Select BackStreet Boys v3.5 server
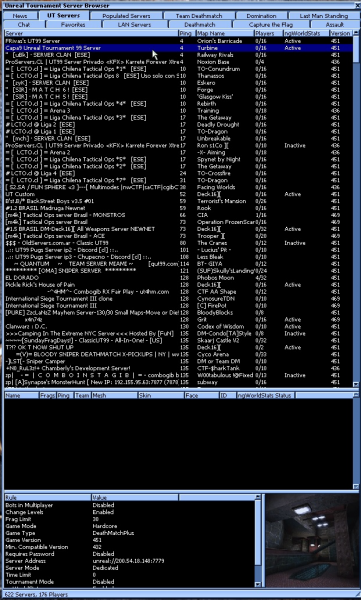 (178, 201)
